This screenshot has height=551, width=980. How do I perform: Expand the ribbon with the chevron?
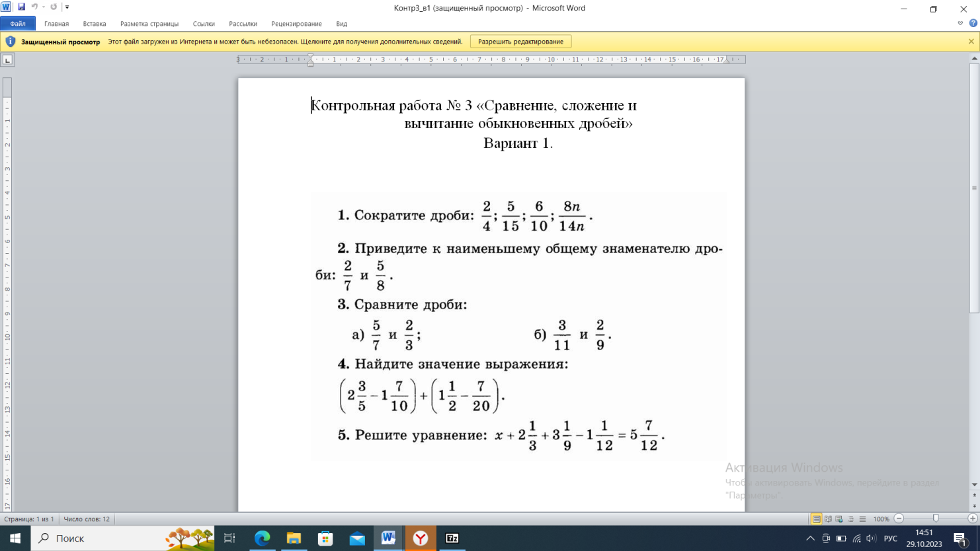click(x=960, y=24)
